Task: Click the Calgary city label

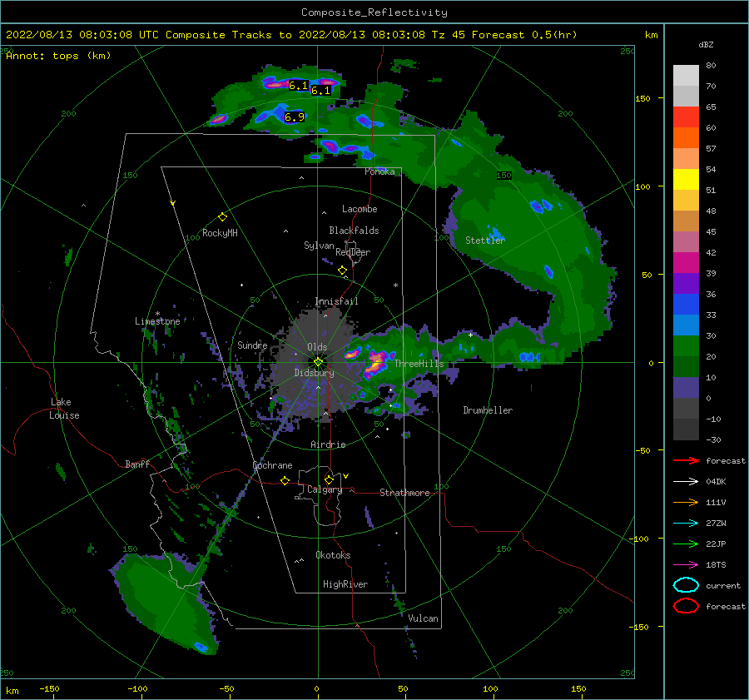Action: pos(325,489)
